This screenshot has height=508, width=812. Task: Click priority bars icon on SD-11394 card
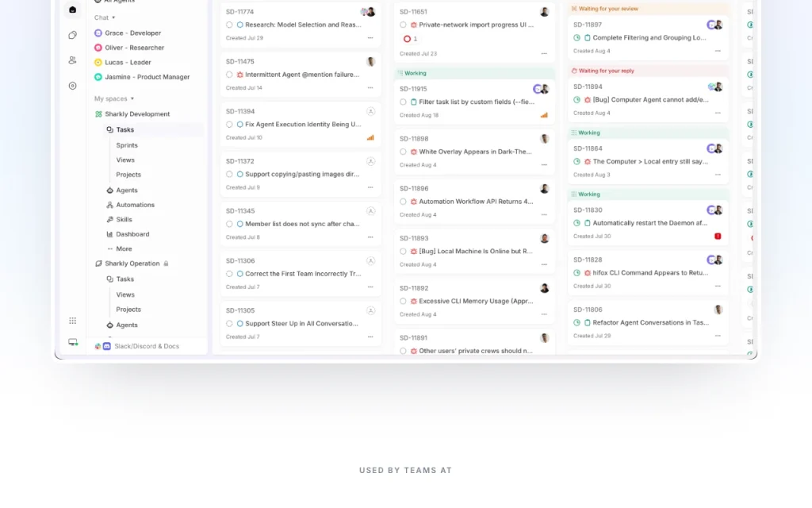(x=370, y=137)
